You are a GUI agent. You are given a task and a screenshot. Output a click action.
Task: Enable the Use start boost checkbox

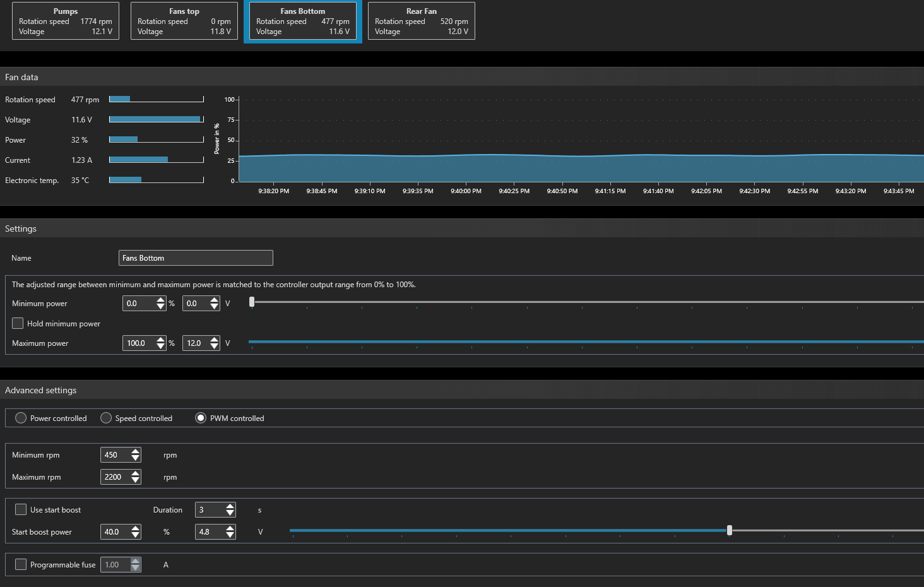coord(21,509)
